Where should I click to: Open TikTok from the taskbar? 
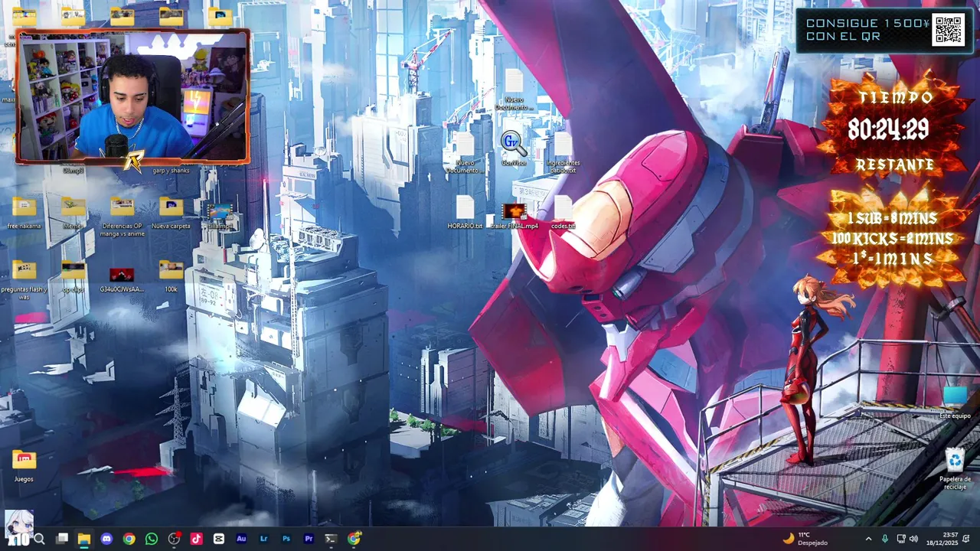coord(196,539)
